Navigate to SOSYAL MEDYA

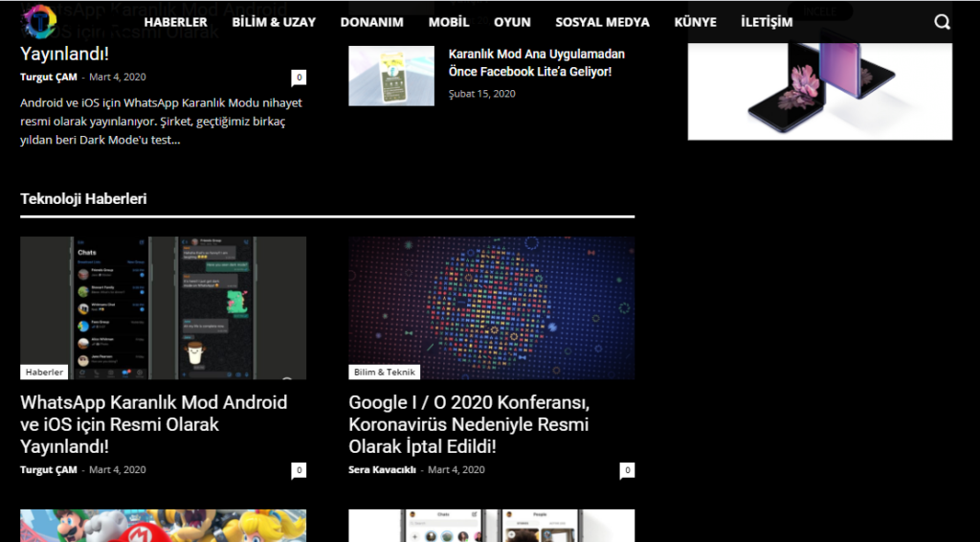pos(603,22)
